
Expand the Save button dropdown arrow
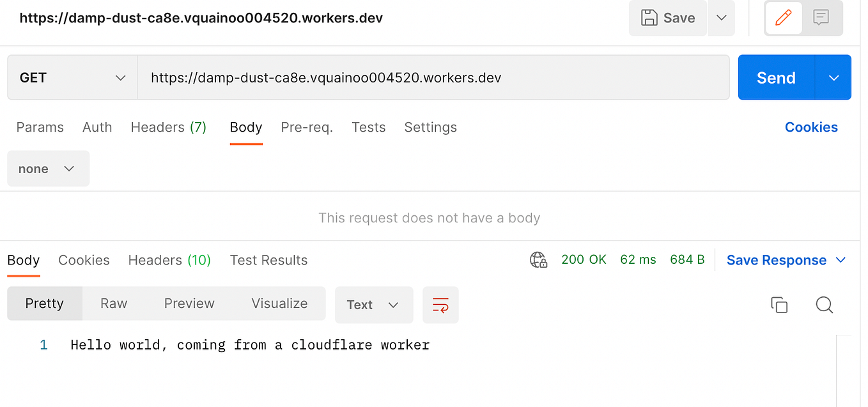pyautogui.click(x=721, y=17)
